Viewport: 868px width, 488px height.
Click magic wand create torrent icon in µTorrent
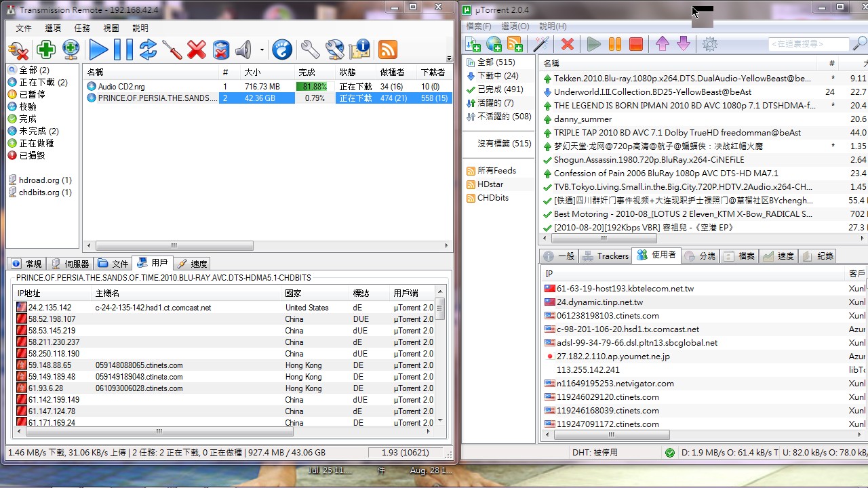541,44
